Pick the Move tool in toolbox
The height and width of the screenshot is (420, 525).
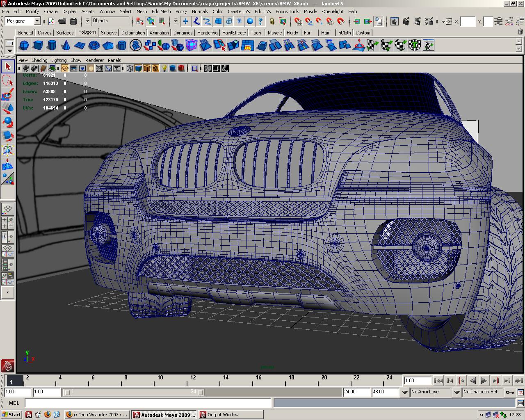pyautogui.click(x=8, y=108)
